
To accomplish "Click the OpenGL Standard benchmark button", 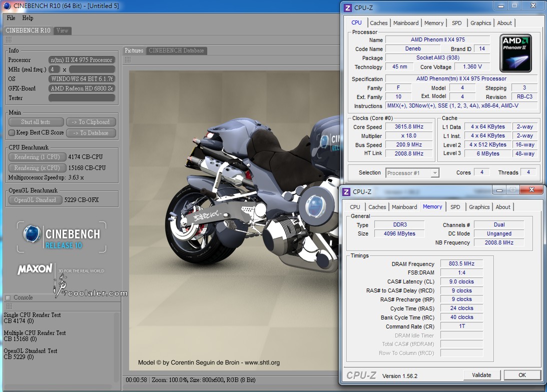I will point(35,200).
